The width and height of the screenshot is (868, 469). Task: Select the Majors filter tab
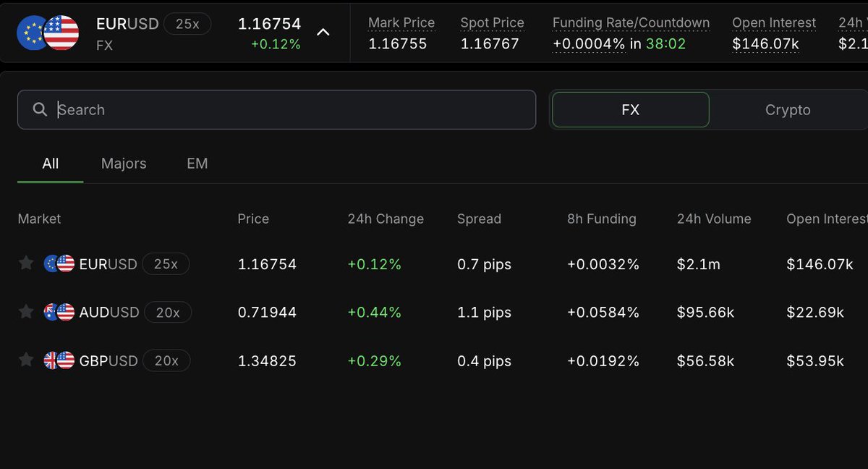point(124,164)
